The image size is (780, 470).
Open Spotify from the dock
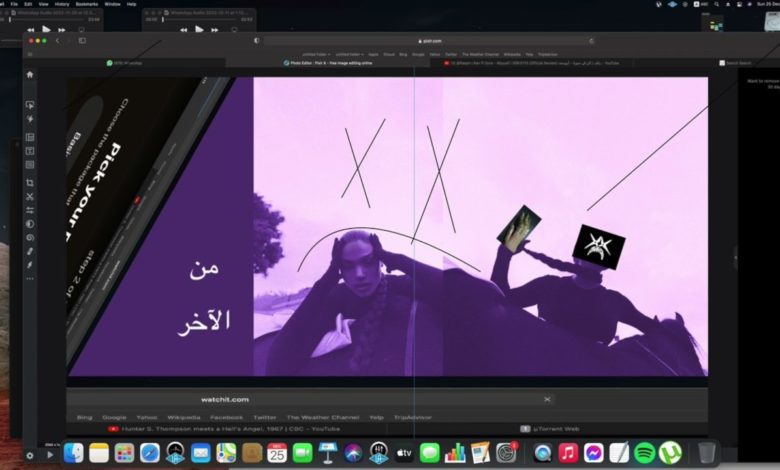pyautogui.click(x=645, y=453)
